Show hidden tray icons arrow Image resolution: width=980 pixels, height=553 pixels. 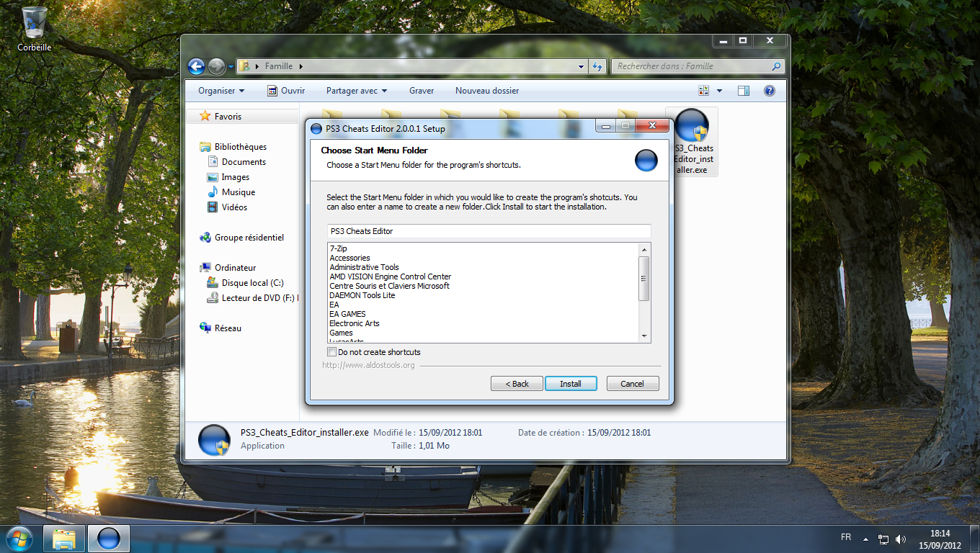coord(865,539)
